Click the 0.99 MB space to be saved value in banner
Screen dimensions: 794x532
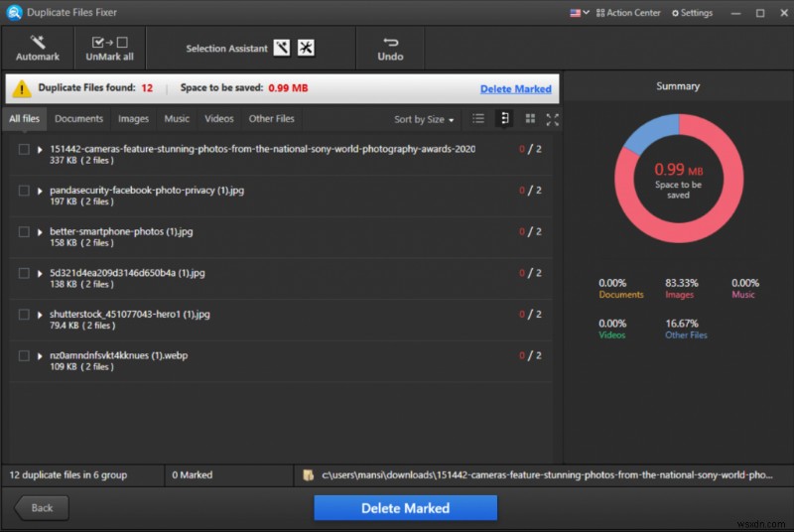(x=288, y=88)
